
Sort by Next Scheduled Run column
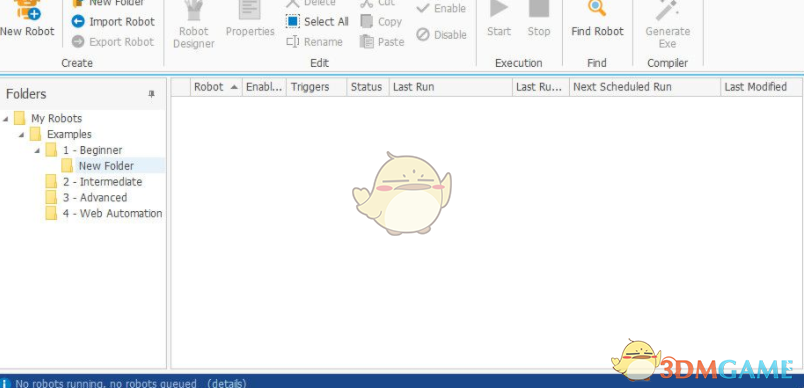(x=645, y=87)
